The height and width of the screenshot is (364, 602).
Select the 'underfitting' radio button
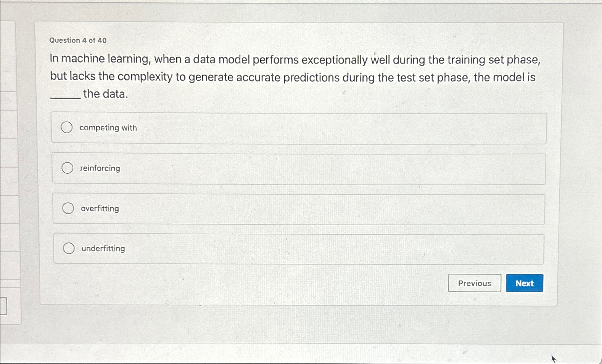coord(69,248)
